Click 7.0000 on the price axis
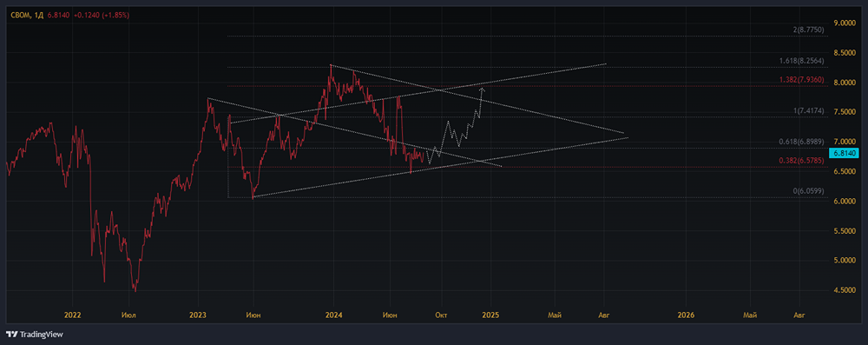 [x=845, y=142]
